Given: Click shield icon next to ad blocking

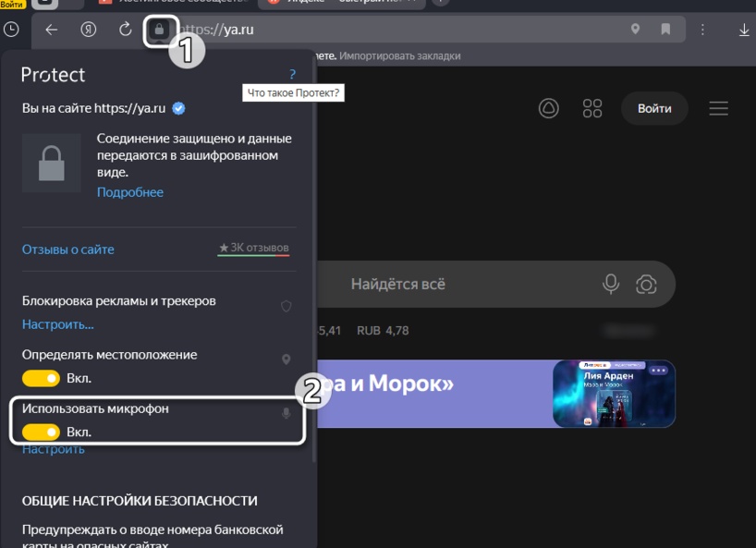Looking at the screenshot, I should coord(287,306).
